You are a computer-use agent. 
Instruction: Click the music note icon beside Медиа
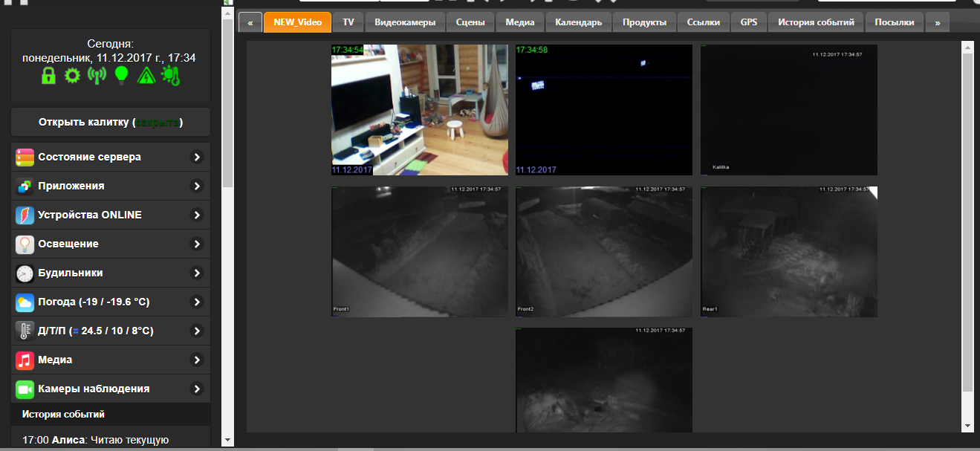pyautogui.click(x=25, y=360)
